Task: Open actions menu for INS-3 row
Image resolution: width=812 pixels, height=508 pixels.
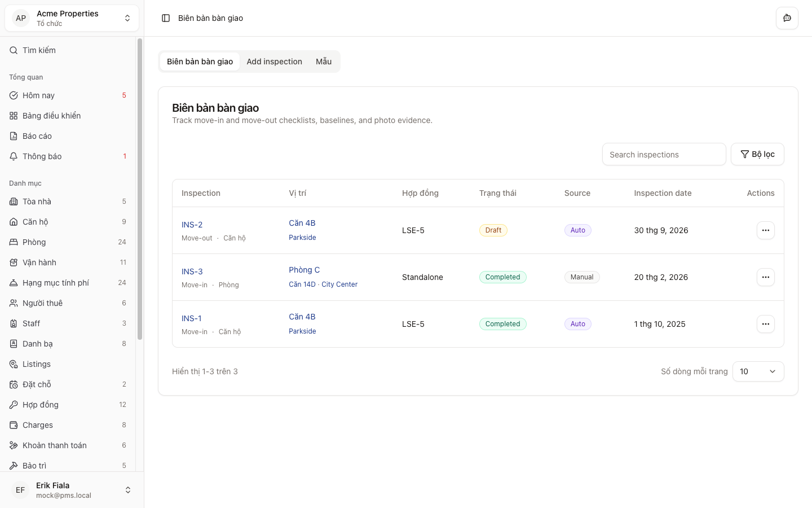Action: [765, 277]
